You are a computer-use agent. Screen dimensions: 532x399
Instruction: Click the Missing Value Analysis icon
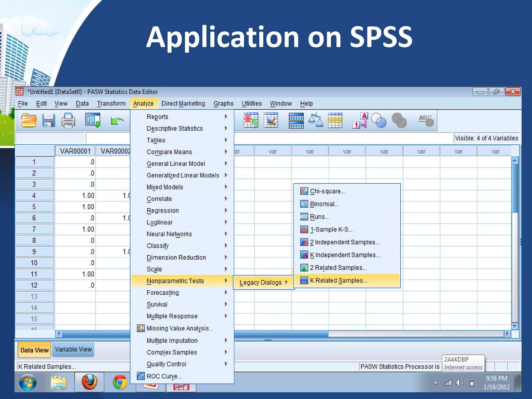(141, 328)
